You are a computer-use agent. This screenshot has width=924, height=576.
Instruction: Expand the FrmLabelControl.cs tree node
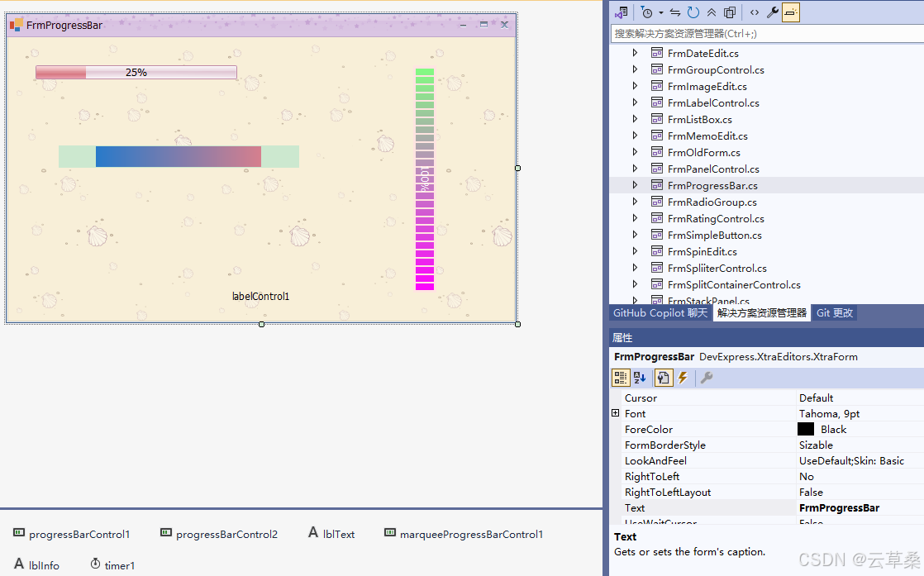635,102
